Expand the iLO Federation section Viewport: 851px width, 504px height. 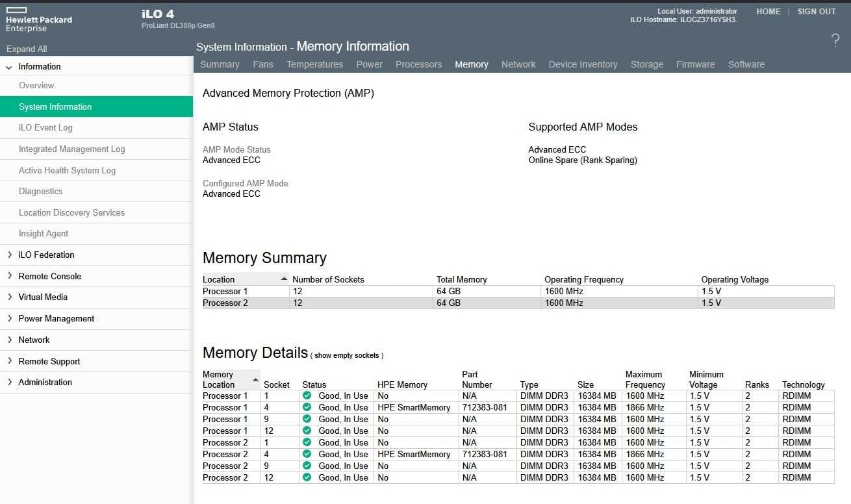[x=9, y=255]
